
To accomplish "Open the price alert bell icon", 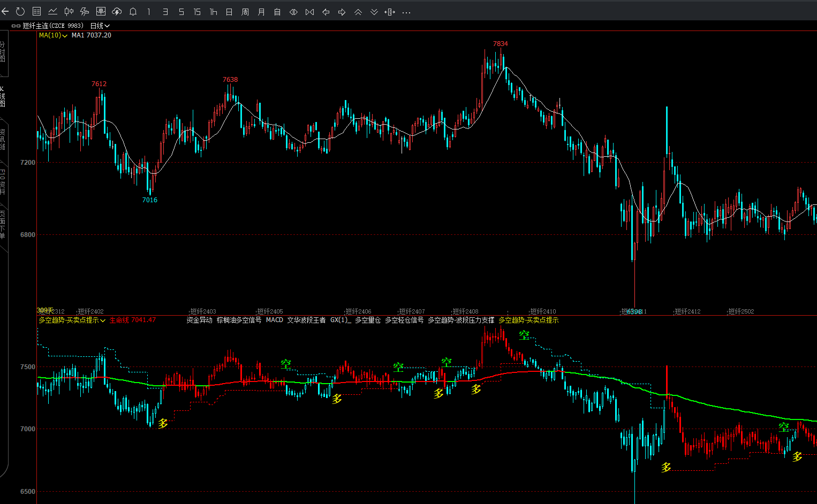I will point(133,11).
